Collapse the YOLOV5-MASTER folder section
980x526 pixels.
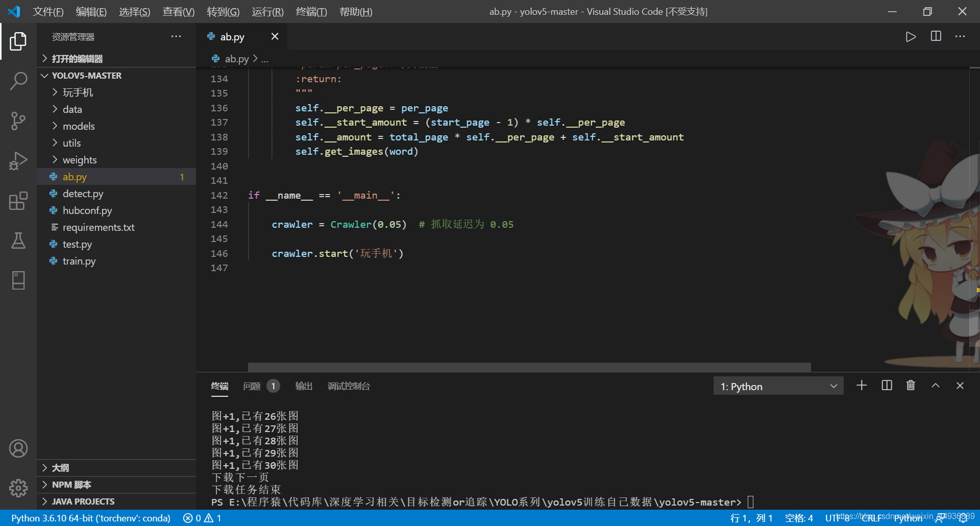[x=116, y=76]
